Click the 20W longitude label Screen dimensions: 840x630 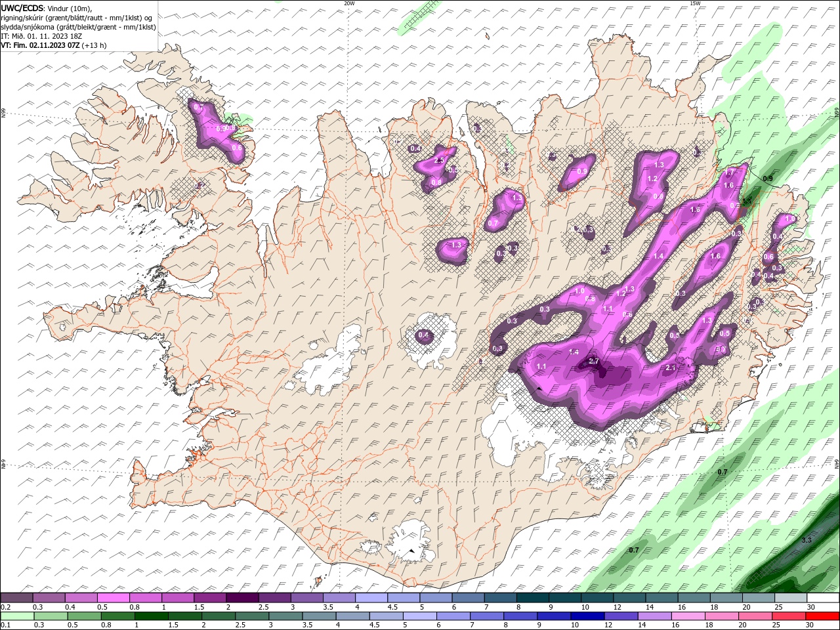pos(349,3)
